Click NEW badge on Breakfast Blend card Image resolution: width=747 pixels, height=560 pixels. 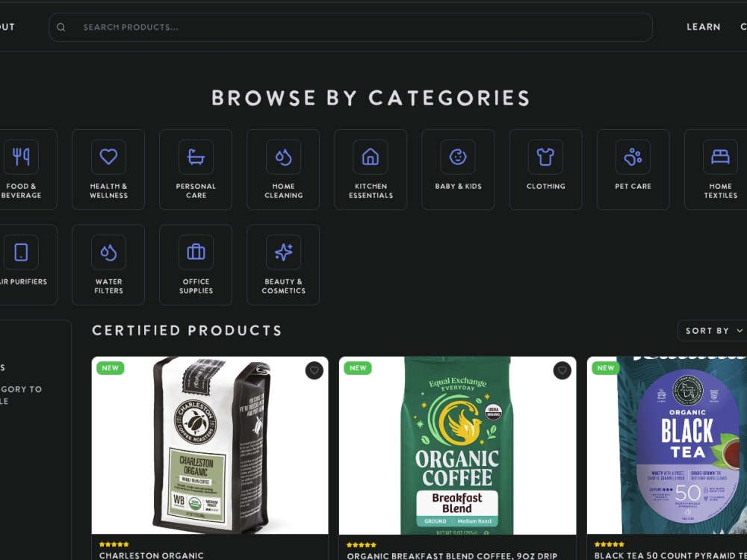click(x=358, y=368)
